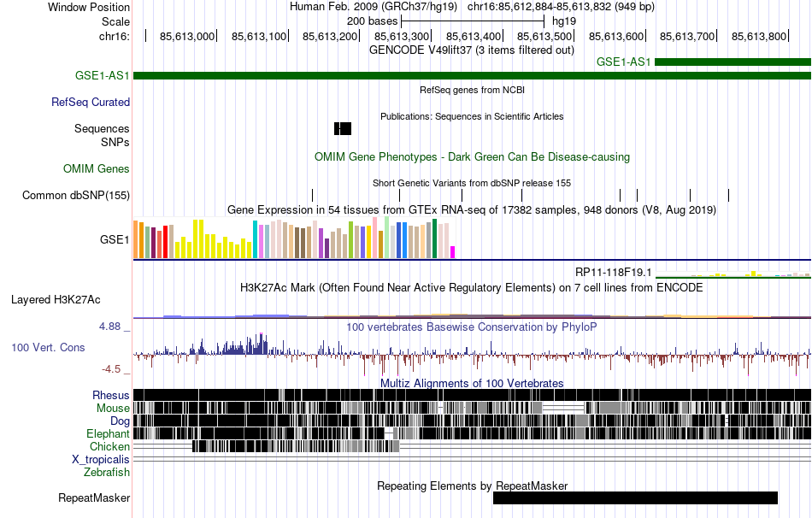812x518 pixels.
Task: Click the Chicken alignment block
Action: (x=296, y=446)
